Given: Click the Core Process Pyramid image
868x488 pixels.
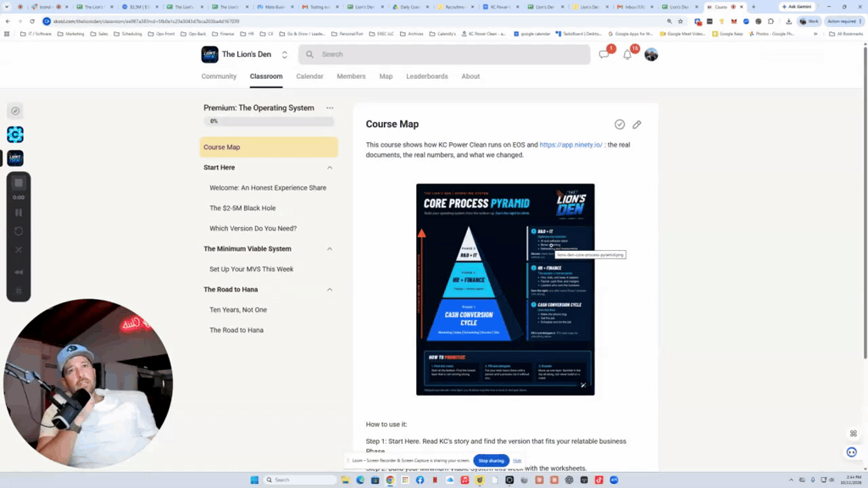Looking at the screenshot, I should [505, 290].
